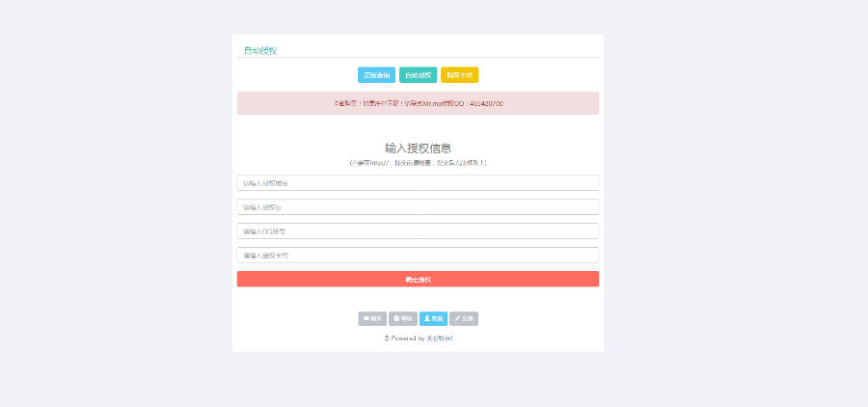
Task: Click the authorization card key input
Action: tap(418, 256)
